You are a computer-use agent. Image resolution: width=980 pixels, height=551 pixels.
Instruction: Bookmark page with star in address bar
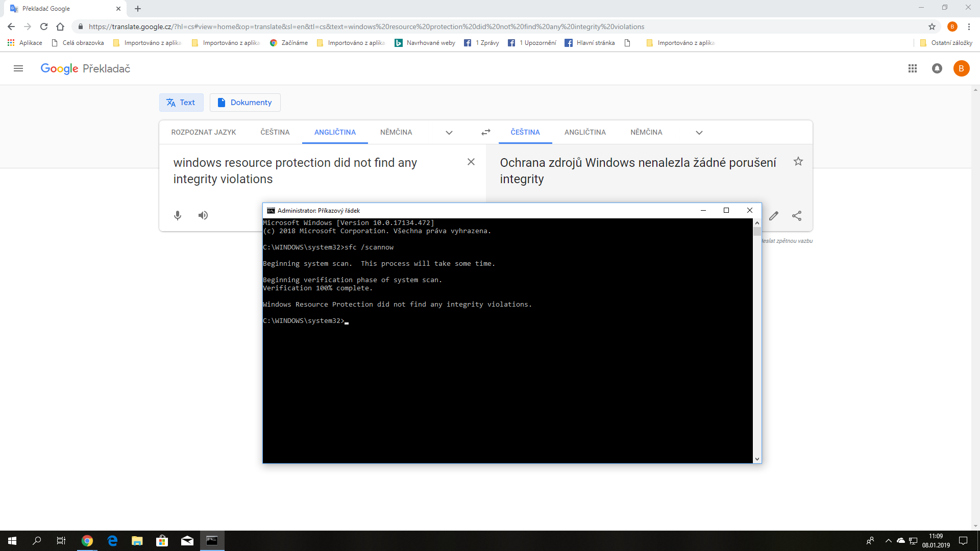(932, 27)
